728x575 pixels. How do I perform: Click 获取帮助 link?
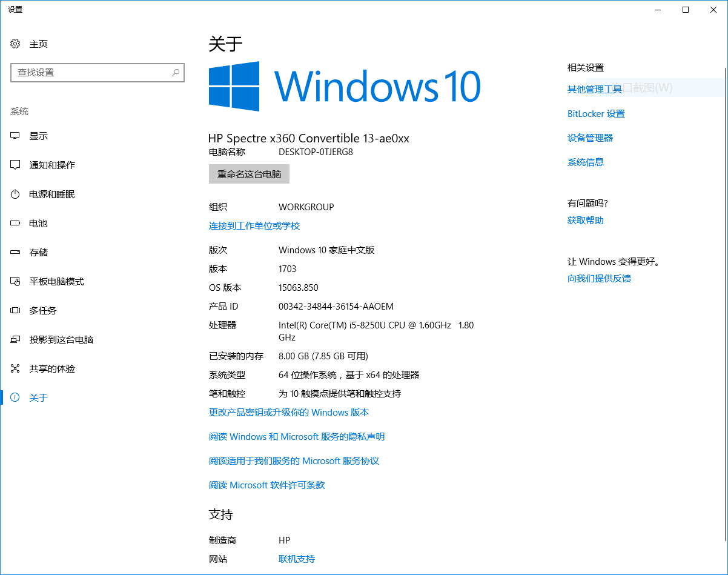(x=586, y=220)
